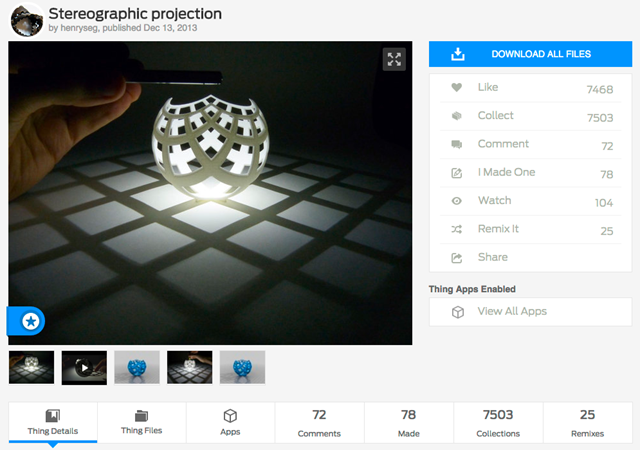Click the Watch eye icon
640x450 pixels.
click(457, 201)
